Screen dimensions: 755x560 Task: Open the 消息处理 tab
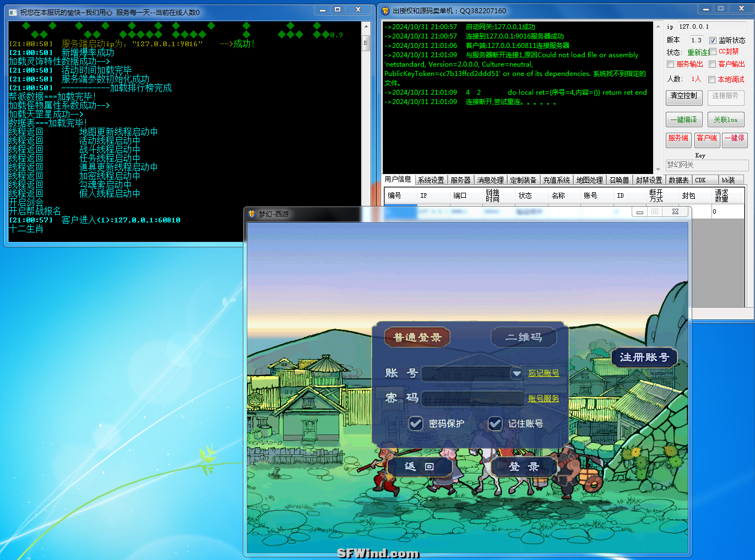[x=490, y=180]
